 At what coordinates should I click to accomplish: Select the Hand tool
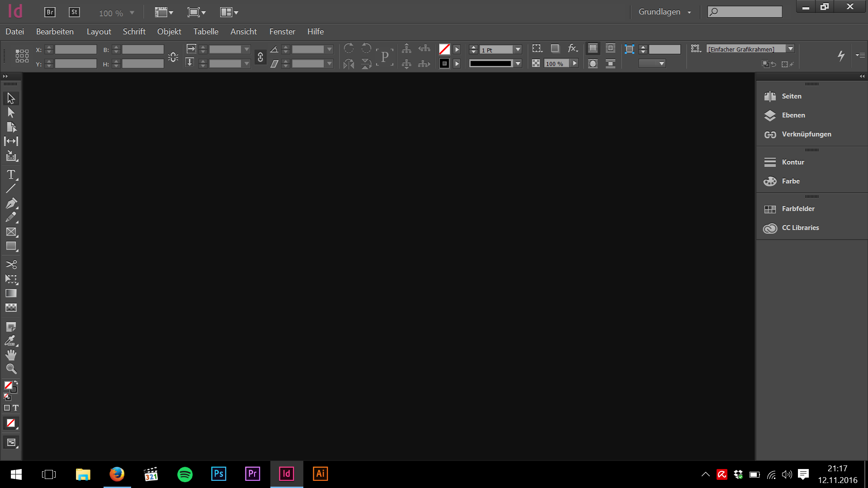click(x=11, y=355)
